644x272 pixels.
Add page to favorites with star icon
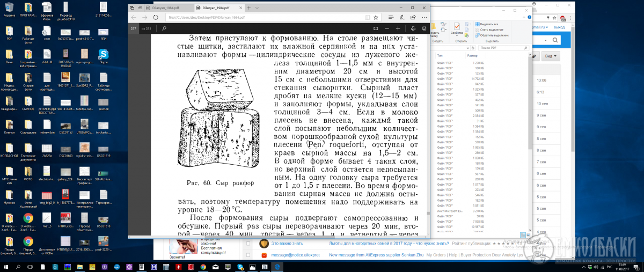[x=376, y=17]
